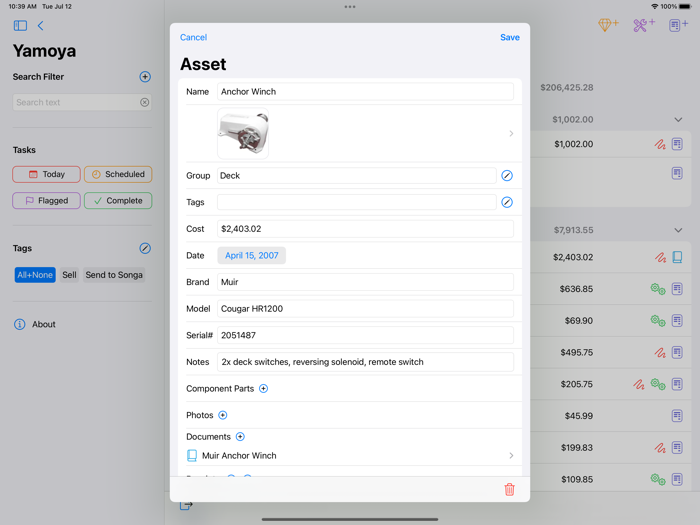Toggle the sidebar panel icon
This screenshot has height=525, width=700.
tap(20, 25)
